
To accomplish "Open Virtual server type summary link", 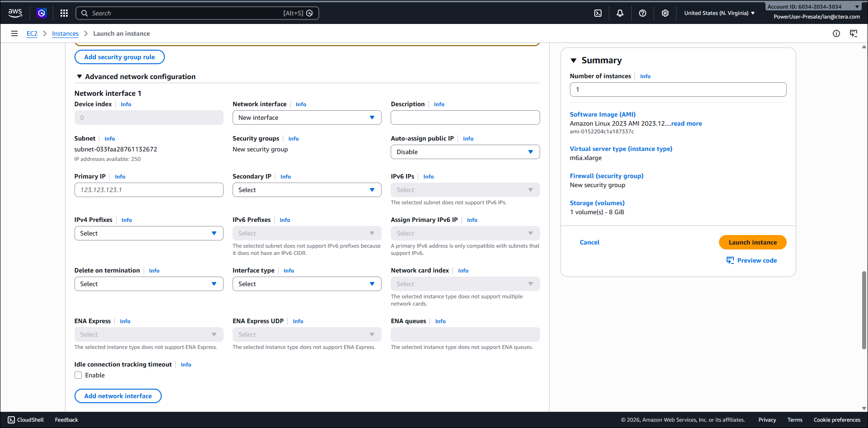I will point(621,149).
